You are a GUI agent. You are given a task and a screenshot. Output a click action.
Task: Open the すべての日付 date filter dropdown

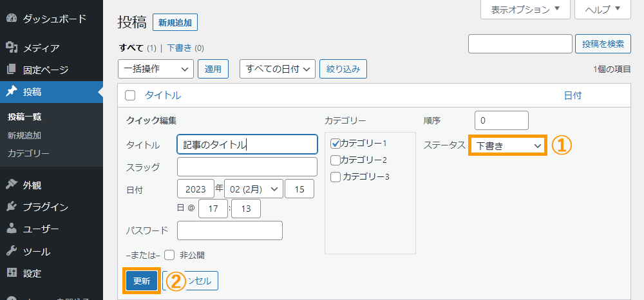[x=277, y=69]
